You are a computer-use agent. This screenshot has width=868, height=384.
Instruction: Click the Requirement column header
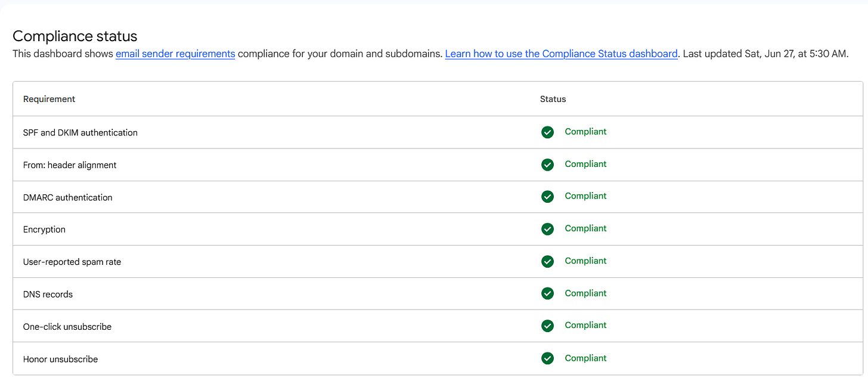pos(49,99)
